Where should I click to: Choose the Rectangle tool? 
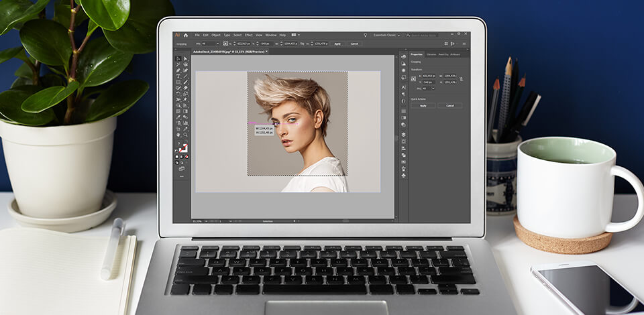pos(178,82)
